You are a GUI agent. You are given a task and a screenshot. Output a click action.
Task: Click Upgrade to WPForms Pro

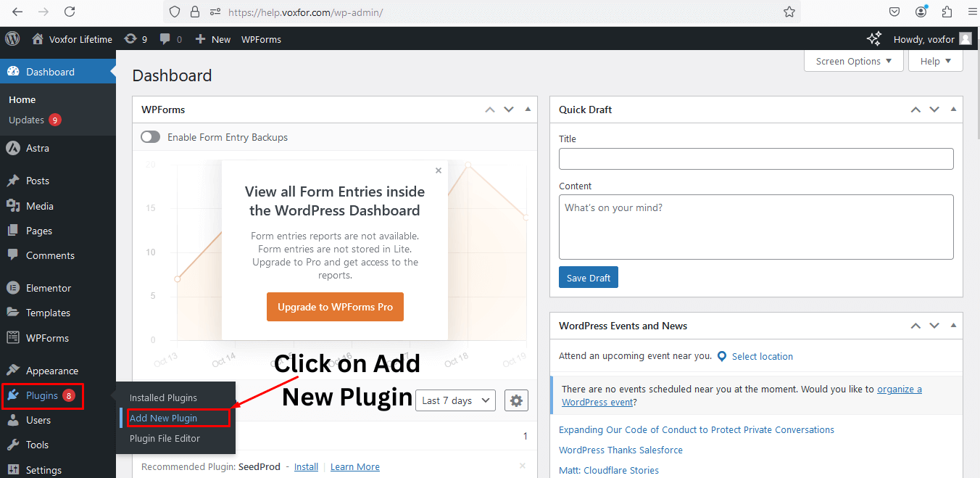(x=335, y=307)
